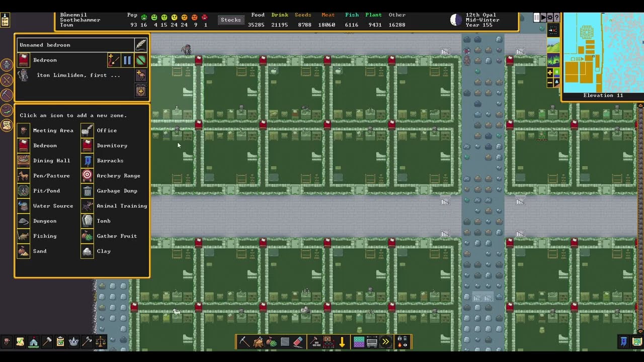The width and height of the screenshot is (644, 362).
Task: Open the labor pickaxe round button
Action: pyautogui.click(x=7, y=95)
